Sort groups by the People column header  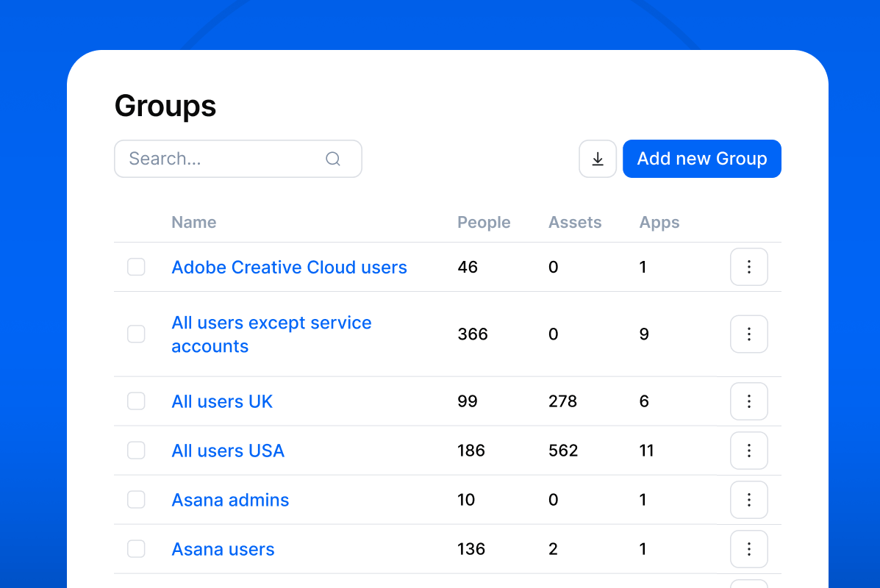pos(484,222)
